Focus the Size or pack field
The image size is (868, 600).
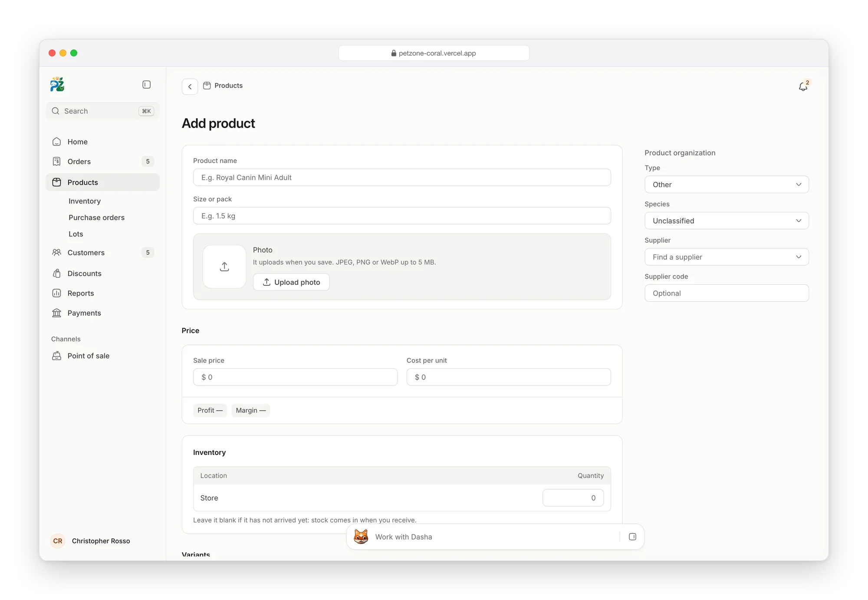click(x=402, y=216)
